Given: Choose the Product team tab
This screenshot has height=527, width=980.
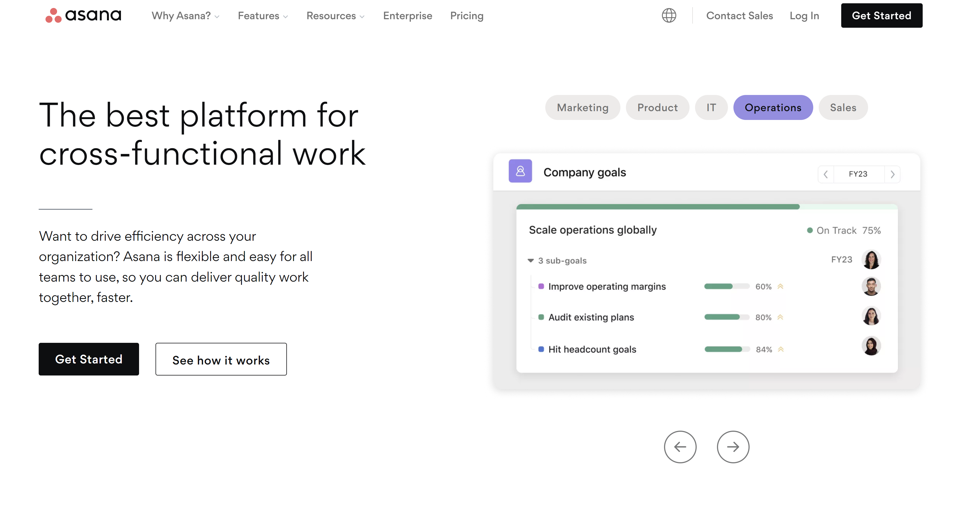Looking at the screenshot, I should pyautogui.click(x=657, y=107).
